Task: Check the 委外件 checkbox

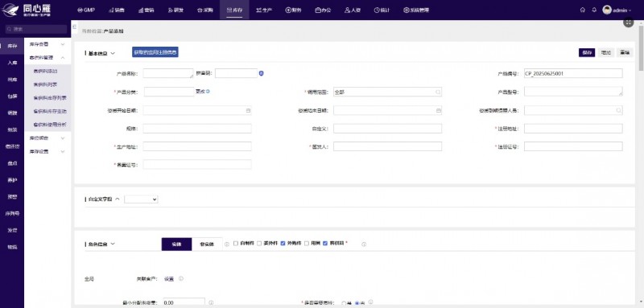Action: (259, 243)
